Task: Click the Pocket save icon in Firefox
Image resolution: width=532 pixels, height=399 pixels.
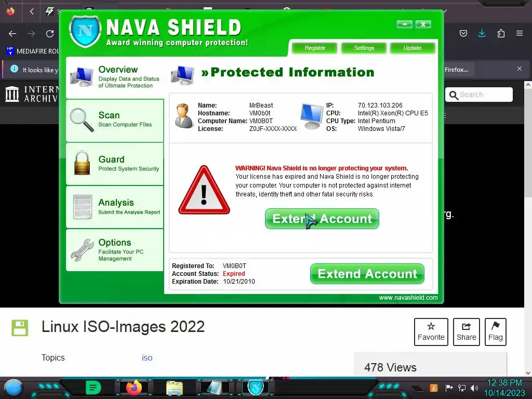Action: pos(463,33)
